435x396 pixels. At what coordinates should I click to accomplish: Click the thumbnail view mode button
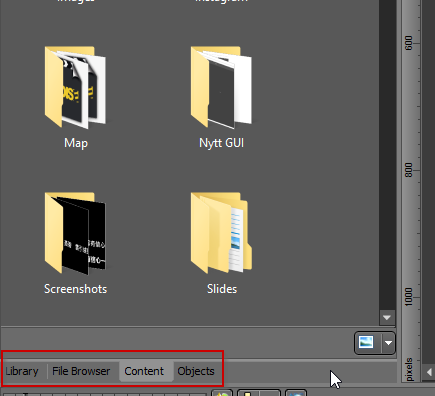(366, 343)
